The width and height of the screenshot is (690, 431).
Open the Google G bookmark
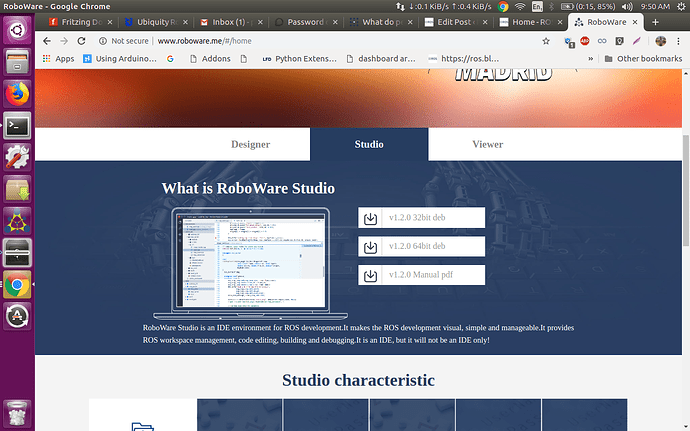click(170, 59)
